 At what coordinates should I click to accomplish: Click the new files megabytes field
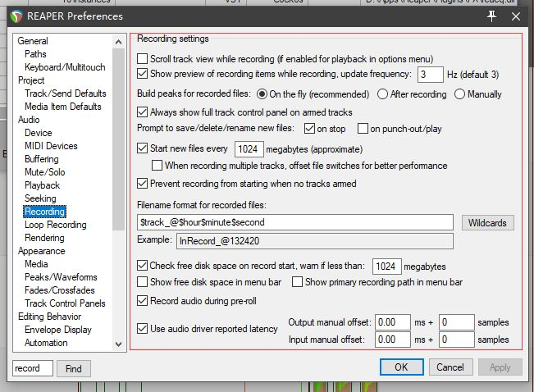click(x=249, y=149)
